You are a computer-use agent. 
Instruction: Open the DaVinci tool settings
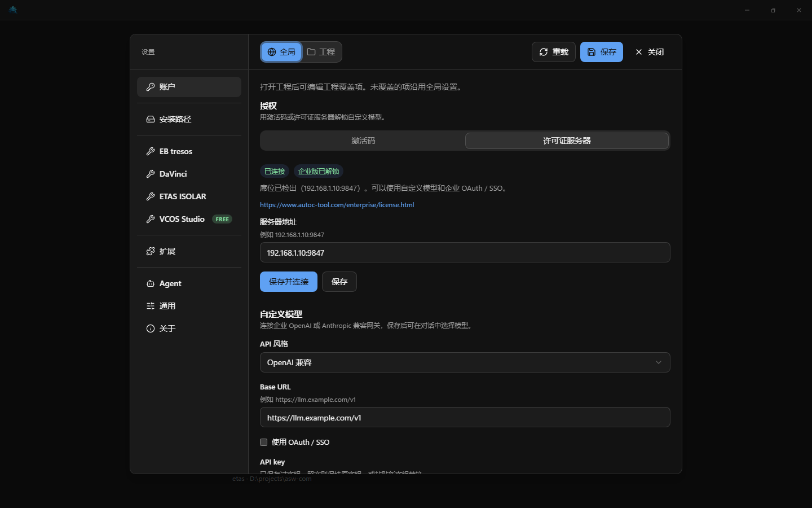[189, 174]
